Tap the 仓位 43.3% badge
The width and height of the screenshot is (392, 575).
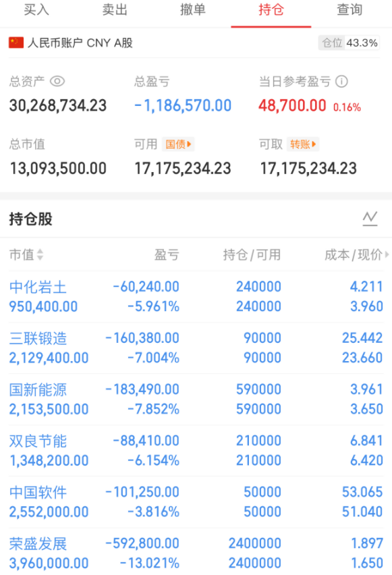click(x=349, y=43)
